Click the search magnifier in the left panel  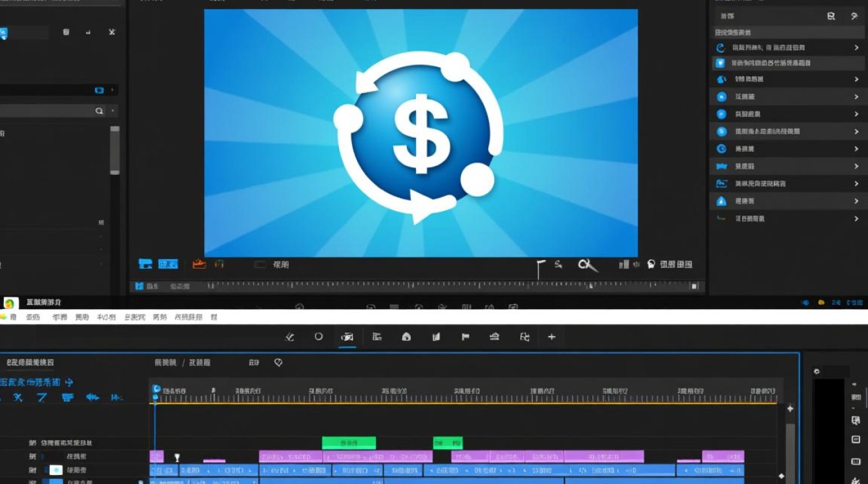(99, 111)
